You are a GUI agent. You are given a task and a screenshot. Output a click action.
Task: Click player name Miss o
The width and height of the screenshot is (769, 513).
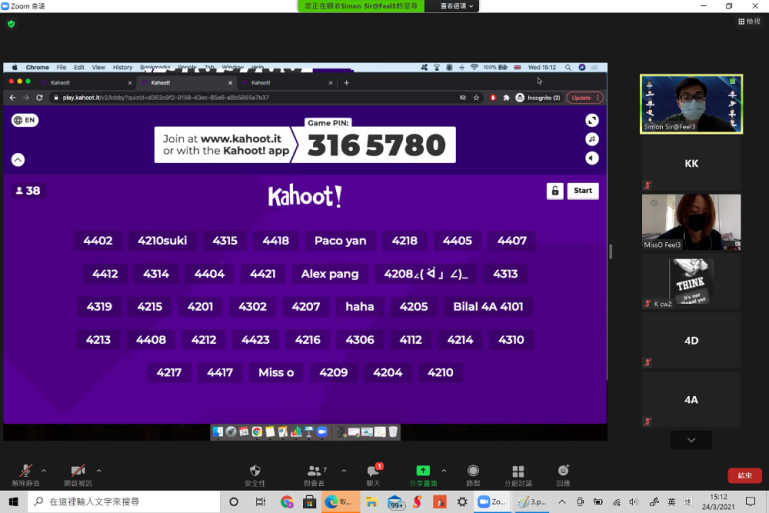coord(276,372)
